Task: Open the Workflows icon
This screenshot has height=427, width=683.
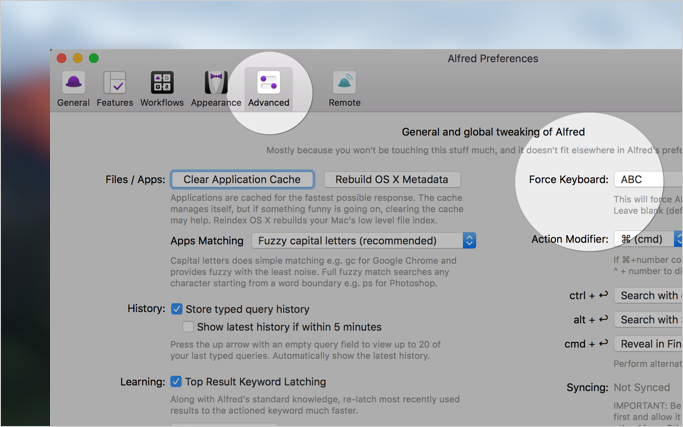Action: click(x=162, y=82)
